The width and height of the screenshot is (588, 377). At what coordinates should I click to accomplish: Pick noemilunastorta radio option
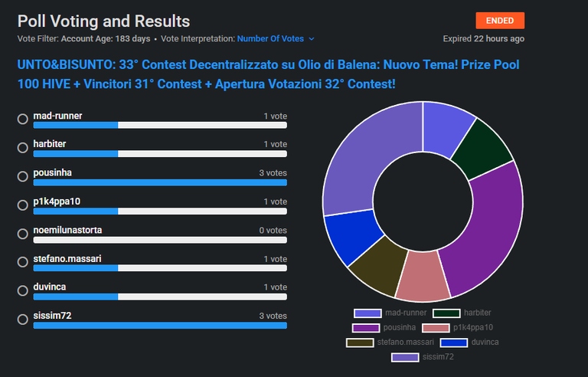point(23,234)
